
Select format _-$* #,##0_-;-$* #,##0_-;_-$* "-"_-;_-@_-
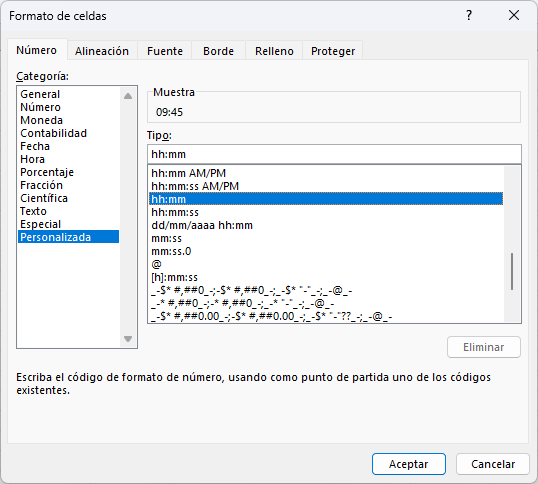[x=326, y=291]
